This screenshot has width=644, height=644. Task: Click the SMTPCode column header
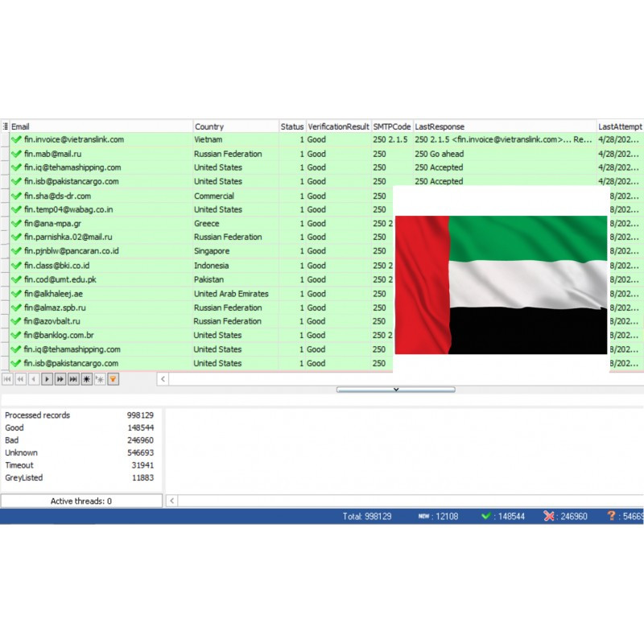click(x=391, y=126)
